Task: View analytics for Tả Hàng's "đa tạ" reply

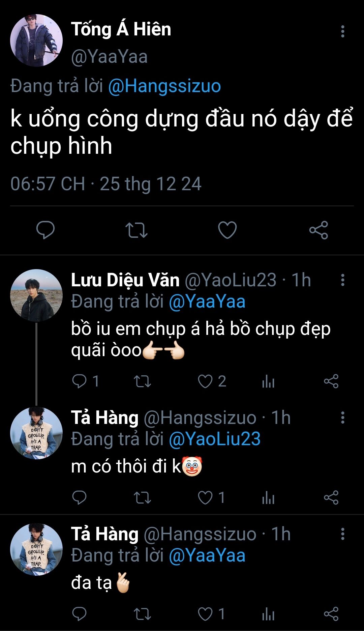Action: coord(268,614)
